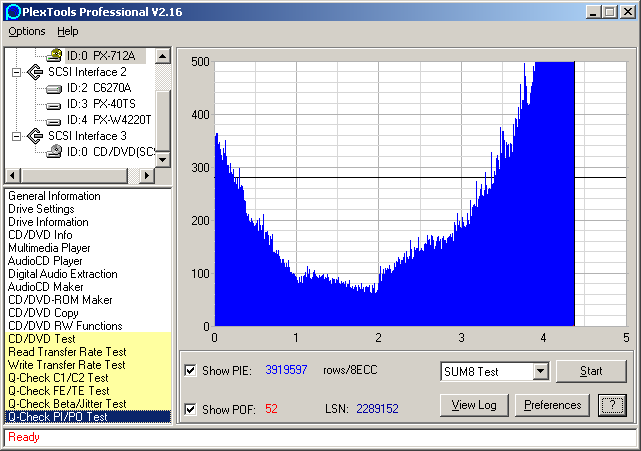Click the vertical scrollbar thumb in device tree
Viewport: 641px width, 451px height.
(x=163, y=121)
